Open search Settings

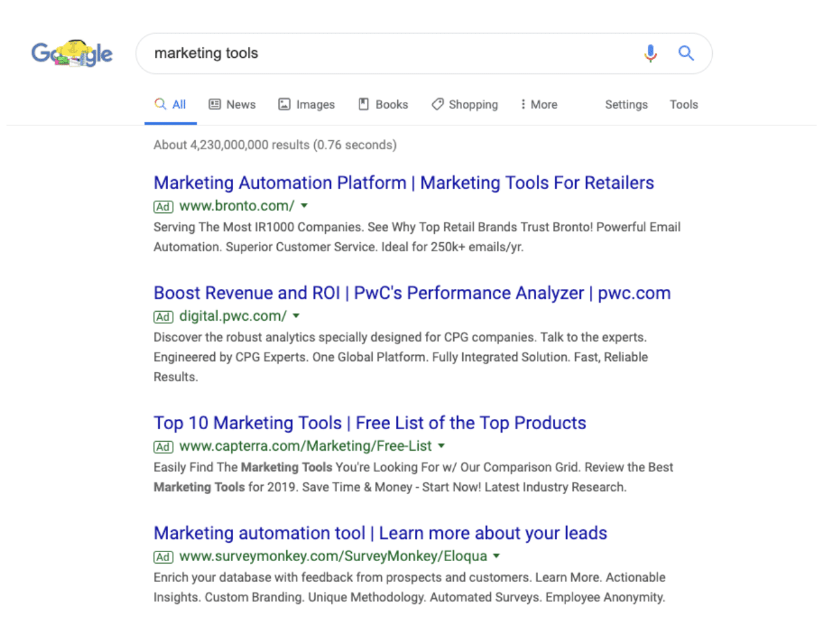626,105
